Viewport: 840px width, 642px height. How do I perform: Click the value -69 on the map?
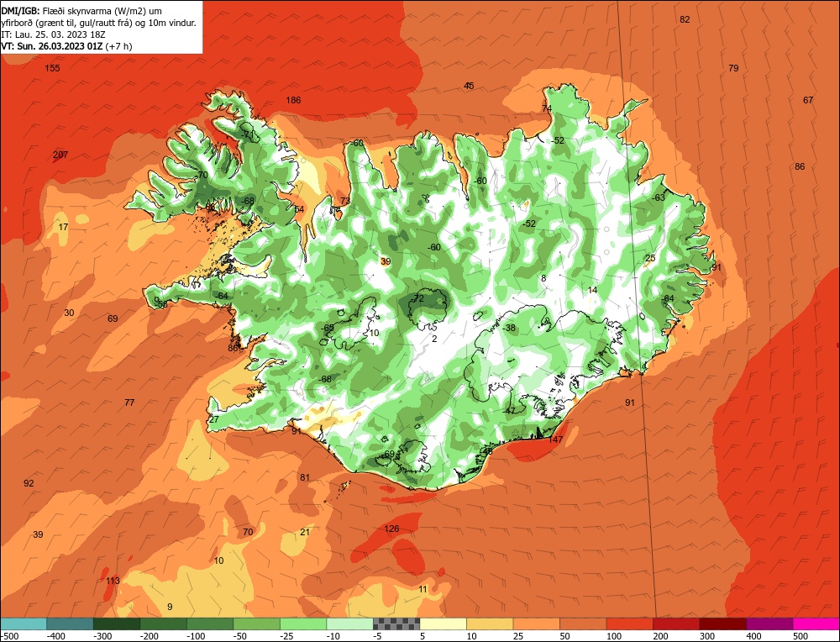[x=387, y=454]
